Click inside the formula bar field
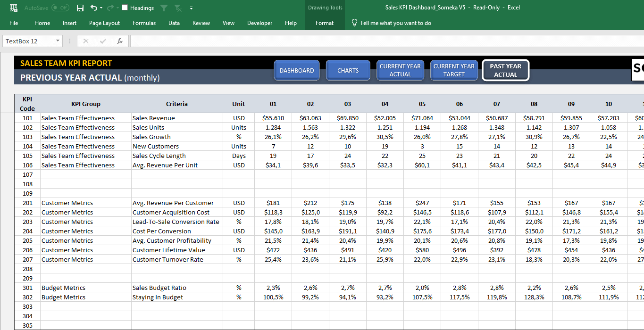The height and width of the screenshot is (330, 644). coord(377,41)
